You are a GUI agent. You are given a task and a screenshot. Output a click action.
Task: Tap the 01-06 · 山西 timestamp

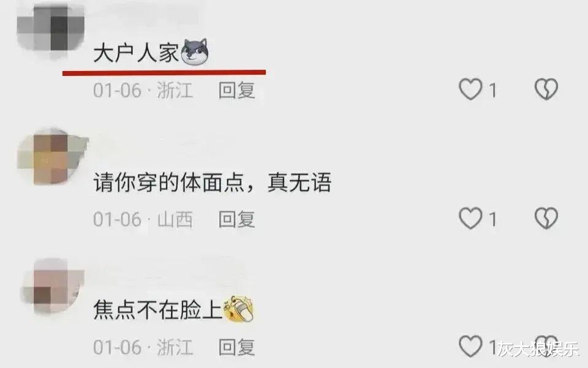143,219
